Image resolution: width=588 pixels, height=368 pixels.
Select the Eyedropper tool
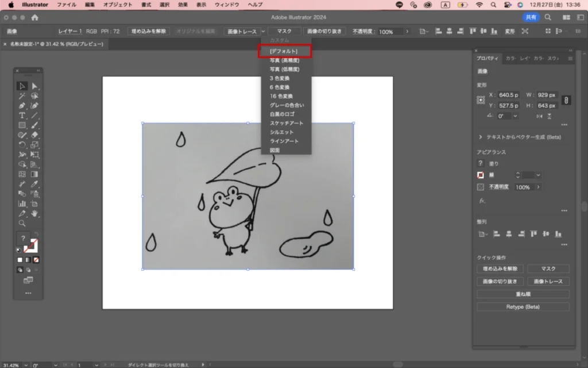point(34,184)
